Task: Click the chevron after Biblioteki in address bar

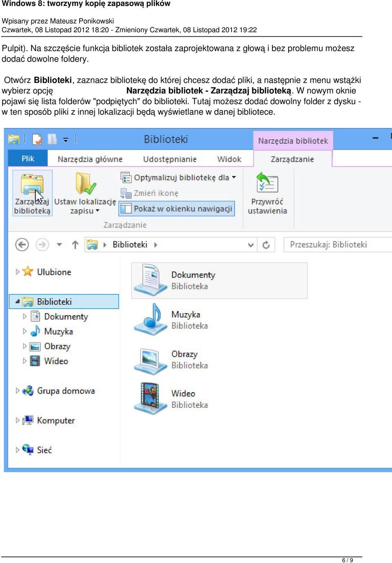Action: point(156,245)
